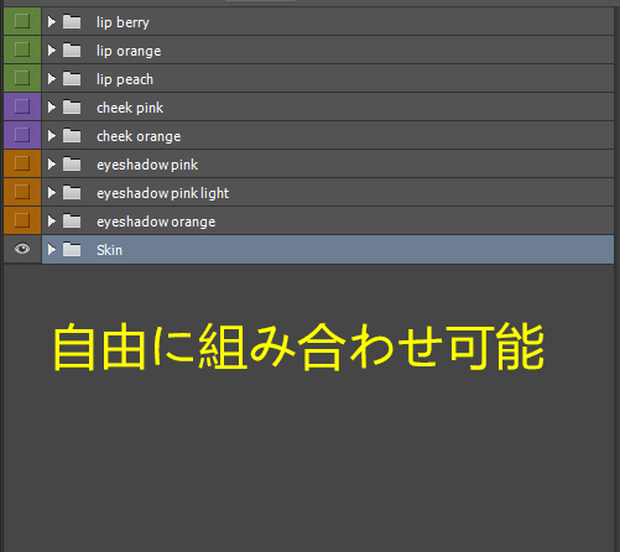Click the eyeshadow pink folder icon
The height and width of the screenshot is (552, 620).
72,164
